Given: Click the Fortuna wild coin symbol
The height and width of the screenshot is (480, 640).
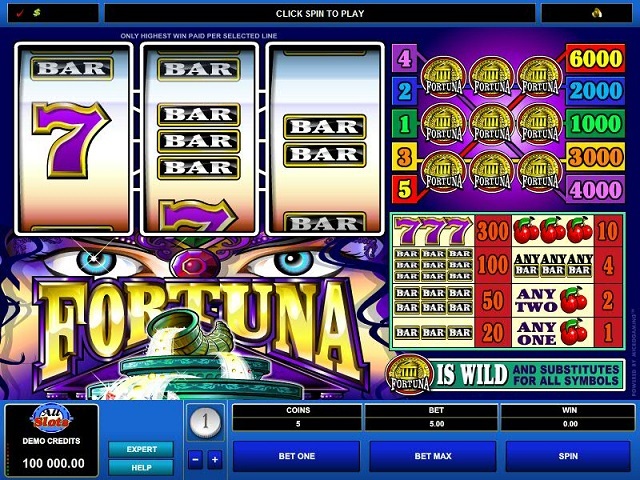Looking at the screenshot, I should click(x=409, y=375).
